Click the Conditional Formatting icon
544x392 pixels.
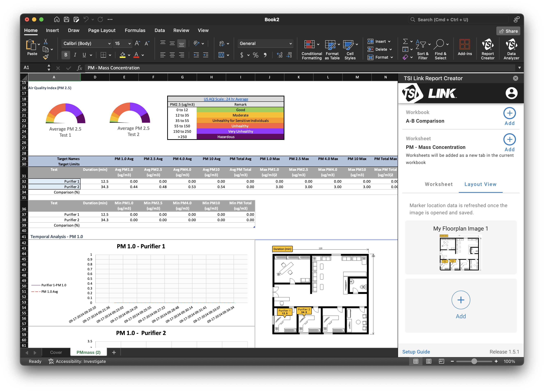[x=309, y=45]
